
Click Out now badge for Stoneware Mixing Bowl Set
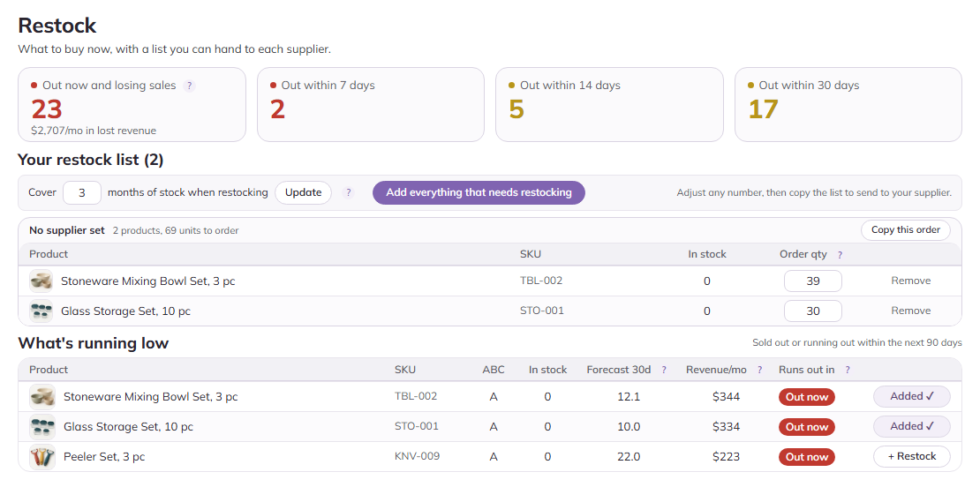pos(807,397)
